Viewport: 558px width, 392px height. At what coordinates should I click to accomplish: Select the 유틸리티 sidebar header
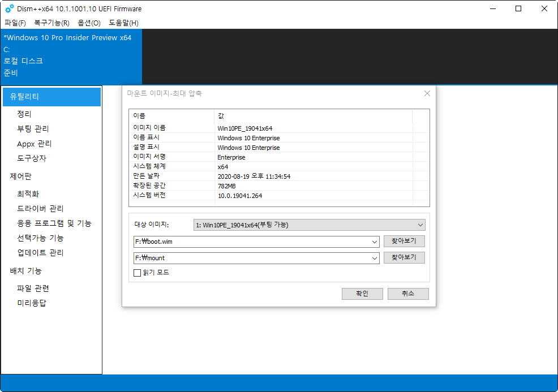(x=51, y=97)
